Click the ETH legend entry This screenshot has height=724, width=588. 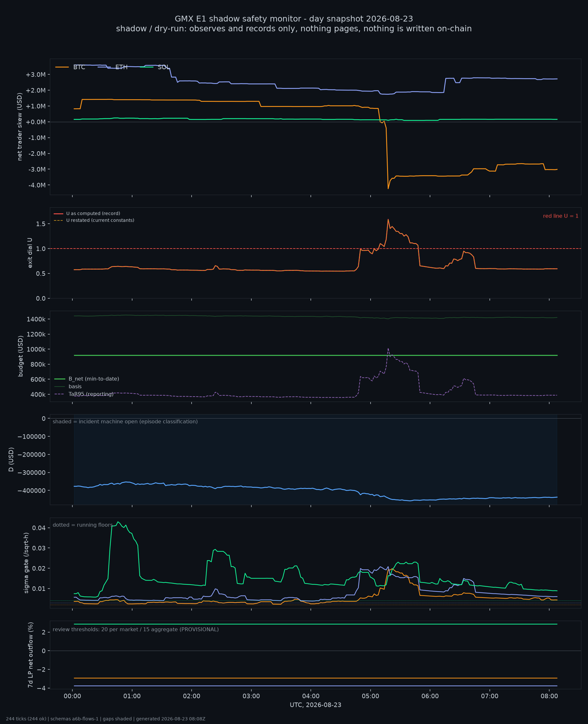[112, 67]
